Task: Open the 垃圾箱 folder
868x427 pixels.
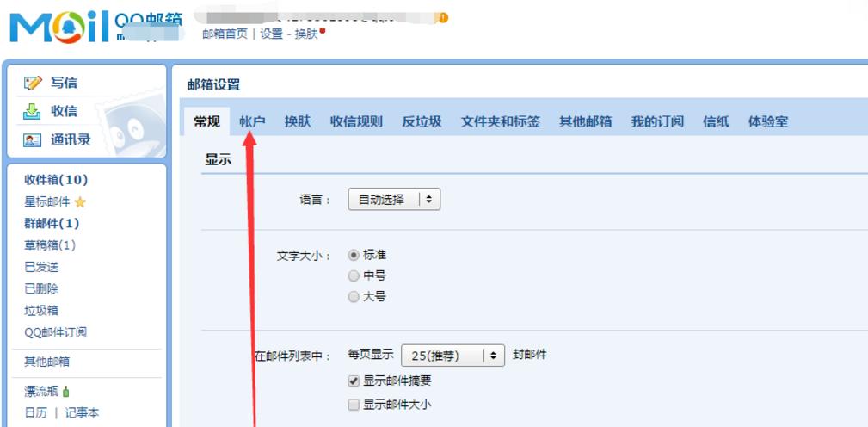Action: (x=41, y=311)
